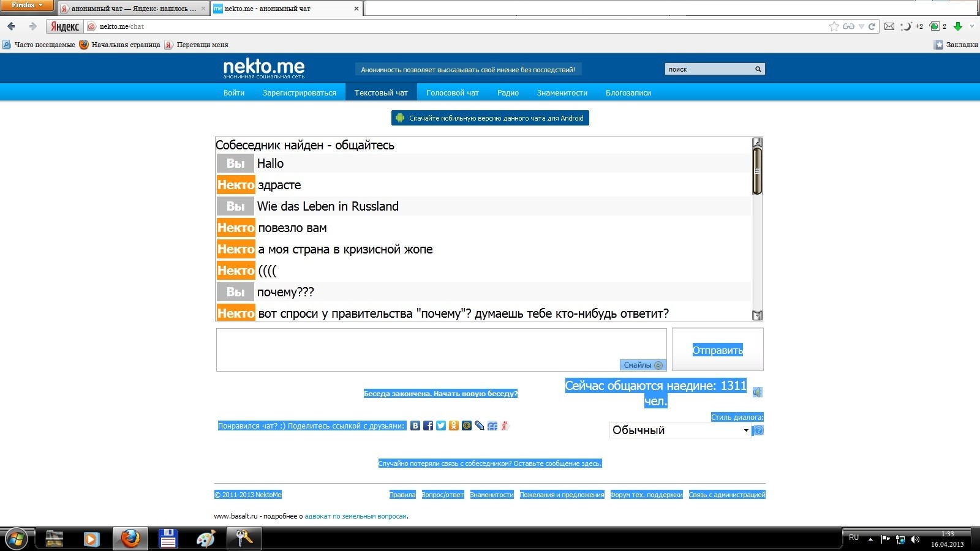Click the nekto.me logo
This screenshot has height=551, width=980.
[264, 68]
